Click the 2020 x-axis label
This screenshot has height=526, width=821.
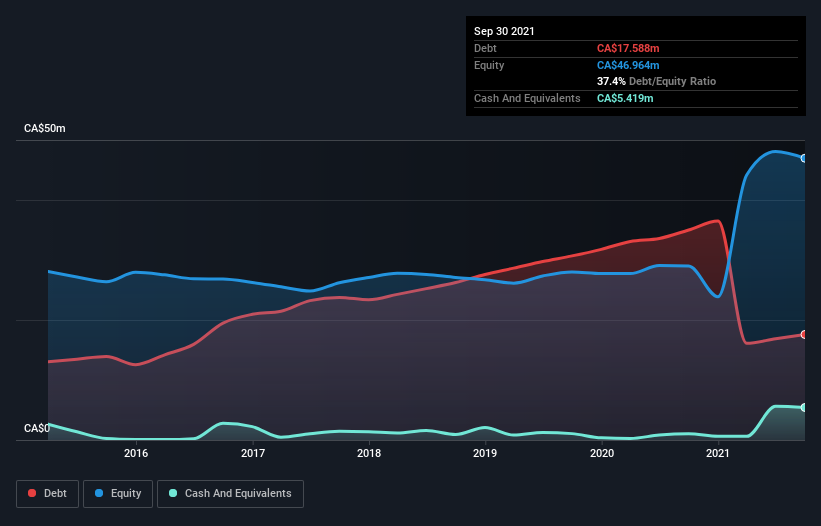[x=602, y=453]
